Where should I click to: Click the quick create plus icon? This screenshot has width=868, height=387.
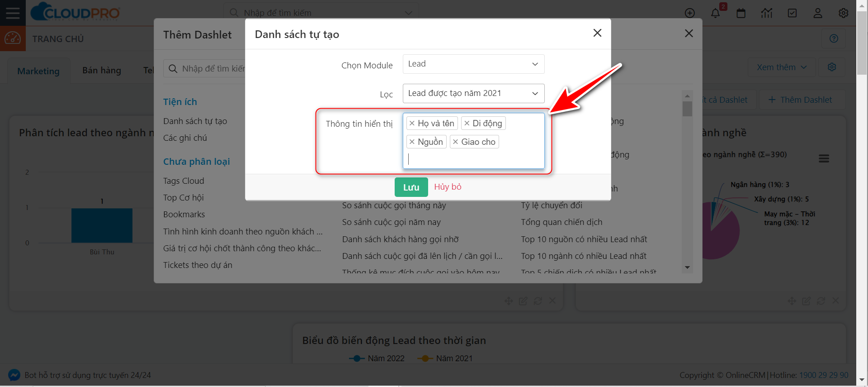(x=690, y=13)
